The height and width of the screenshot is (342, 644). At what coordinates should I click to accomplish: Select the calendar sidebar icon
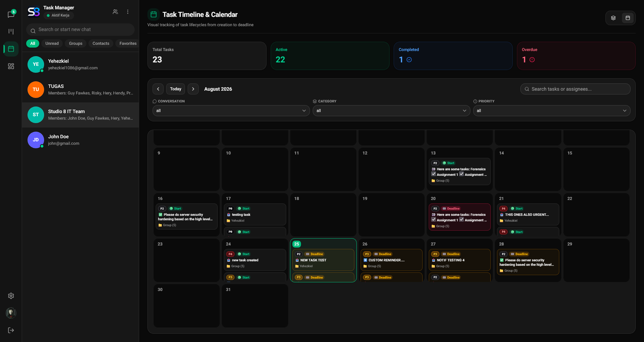(11, 49)
